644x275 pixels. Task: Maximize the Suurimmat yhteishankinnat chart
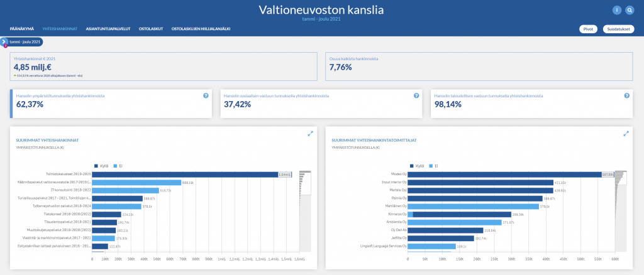[x=310, y=133]
